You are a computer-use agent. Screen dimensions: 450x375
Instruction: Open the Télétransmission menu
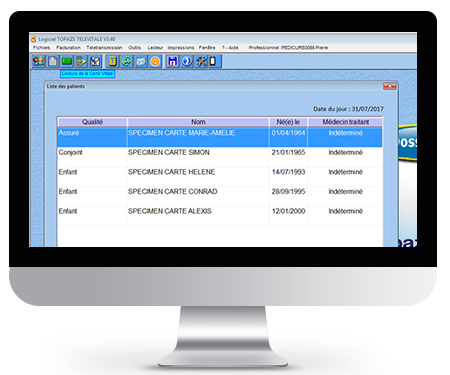(104, 48)
